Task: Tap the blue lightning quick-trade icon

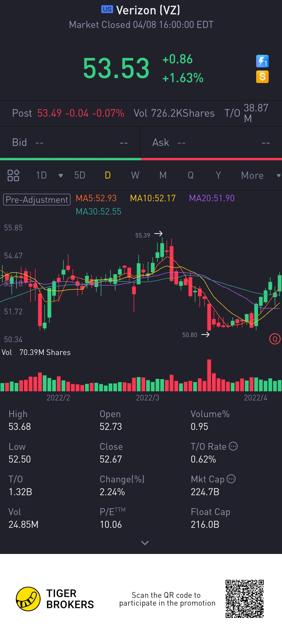Action: point(262,61)
